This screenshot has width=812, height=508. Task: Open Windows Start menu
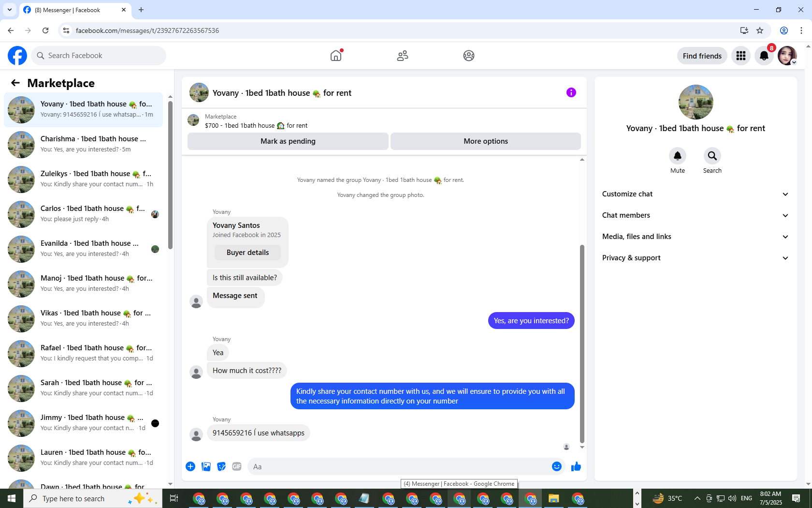coord(12,498)
